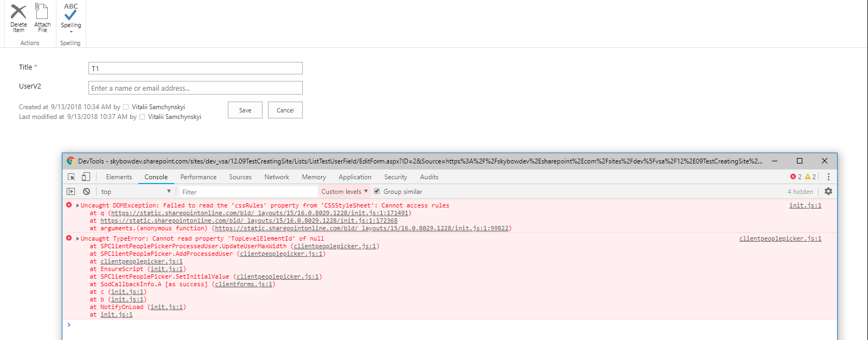Click the red error count indicator
The height and width of the screenshot is (340, 868).
[796, 177]
